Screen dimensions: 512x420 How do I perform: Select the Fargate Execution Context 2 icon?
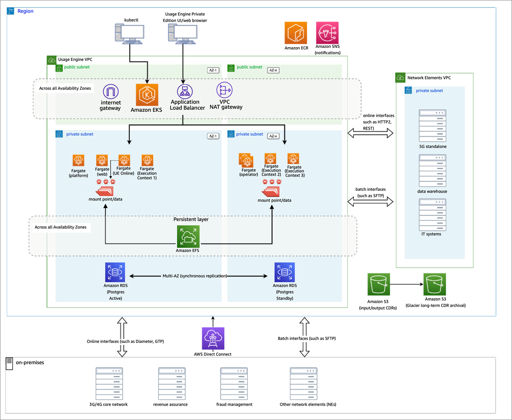pos(271,158)
